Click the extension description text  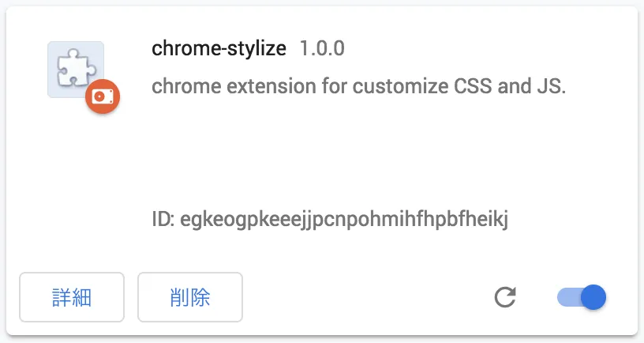click(x=358, y=86)
